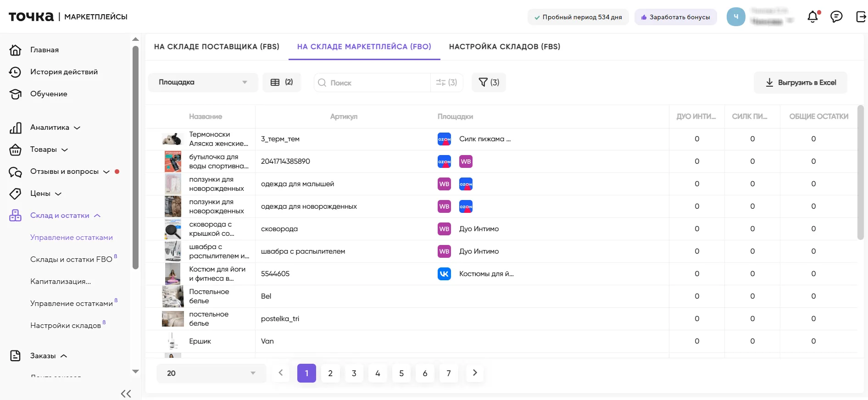Screen dimensions: 868x400
Task: Open История действий in sidebar
Action: 64,72
